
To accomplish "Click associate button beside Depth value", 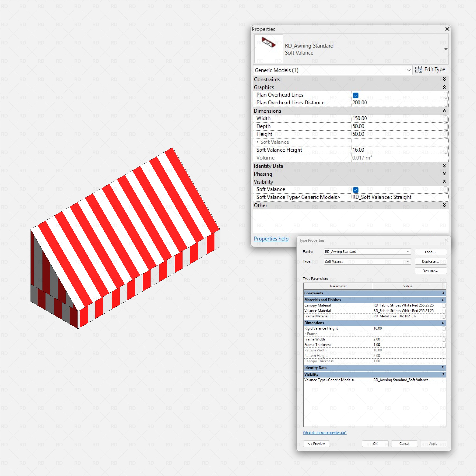I will (x=446, y=126).
